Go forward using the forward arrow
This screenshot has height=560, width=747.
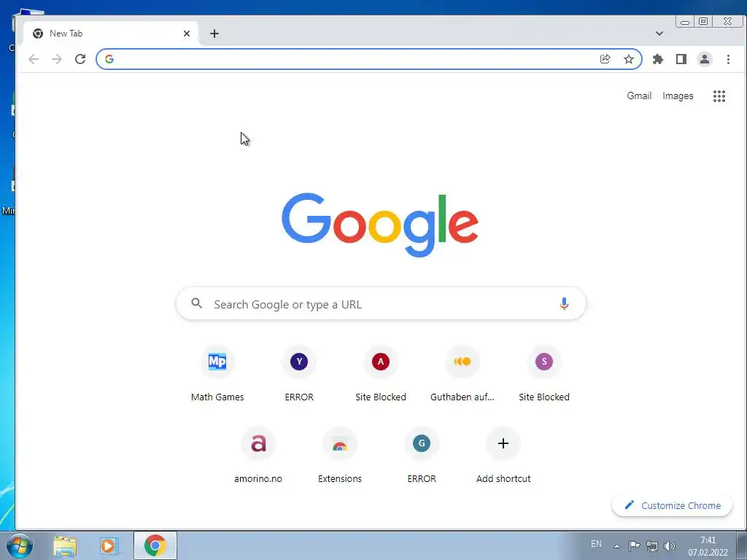[x=57, y=59]
